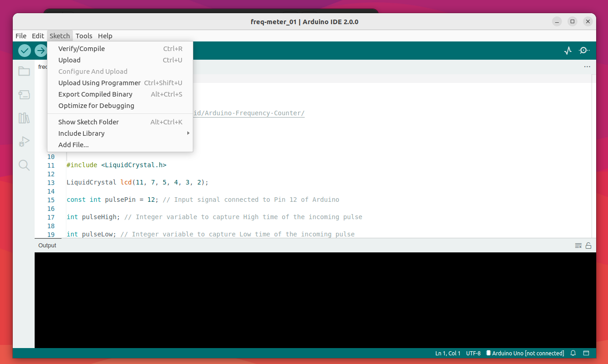Image resolution: width=608 pixels, height=364 pixels.
Task: Click Ln 1, Col 1 in status bar
Action: click(x=448, y=353)
